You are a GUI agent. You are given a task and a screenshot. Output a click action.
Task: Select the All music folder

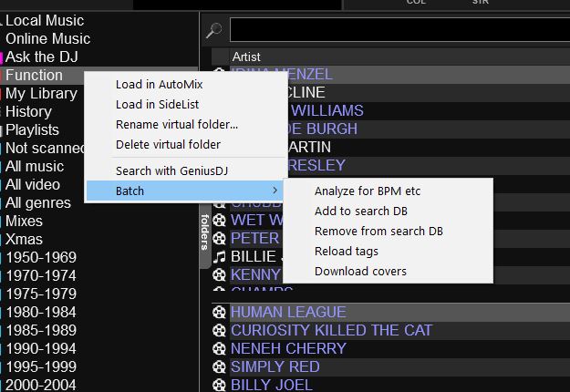pos(35,166)
